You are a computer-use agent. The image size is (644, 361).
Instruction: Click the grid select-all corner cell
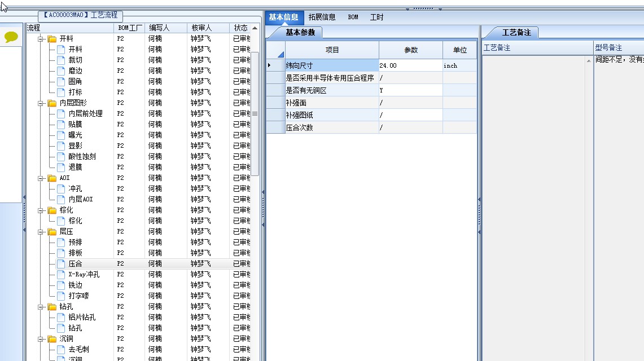coord(275,50)
